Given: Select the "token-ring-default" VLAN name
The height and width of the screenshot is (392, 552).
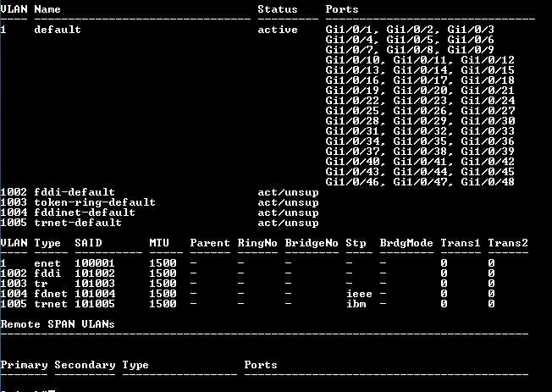Looking at the screenshot, I should click(95, 202).
